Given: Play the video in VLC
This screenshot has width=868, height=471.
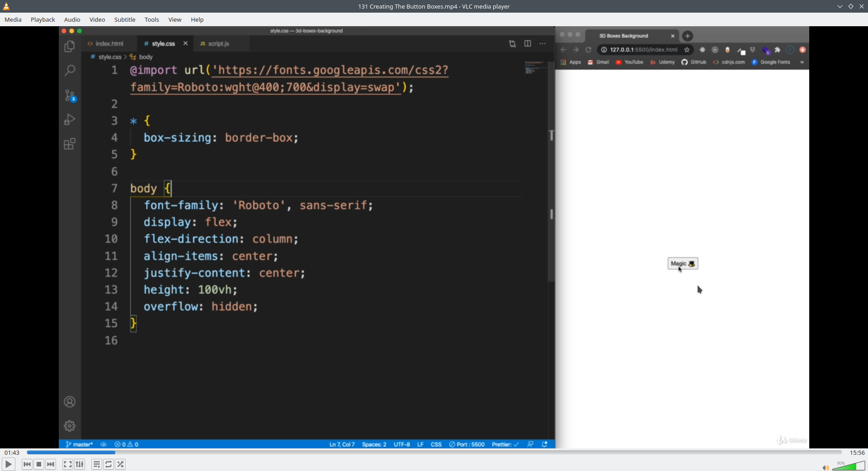Looking at the screenshot, I should pyautogui.click(x=8, y=464).
